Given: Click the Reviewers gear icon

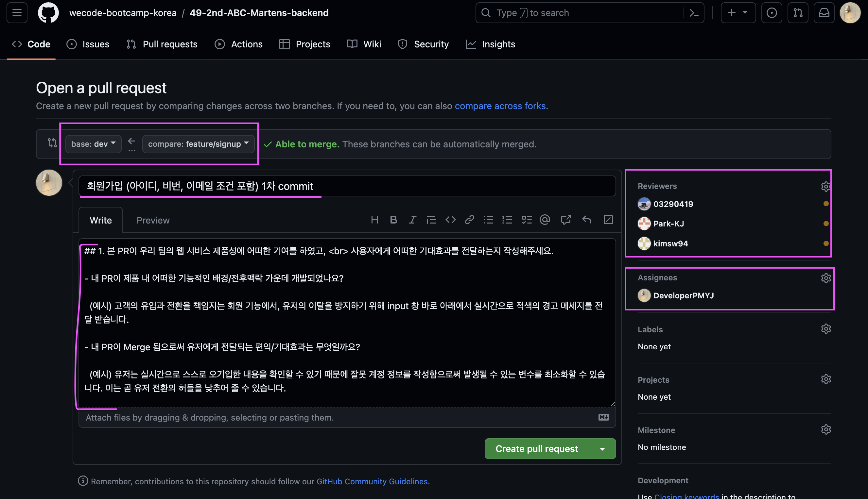Looking at the screenshot, I should coord(825,186).
